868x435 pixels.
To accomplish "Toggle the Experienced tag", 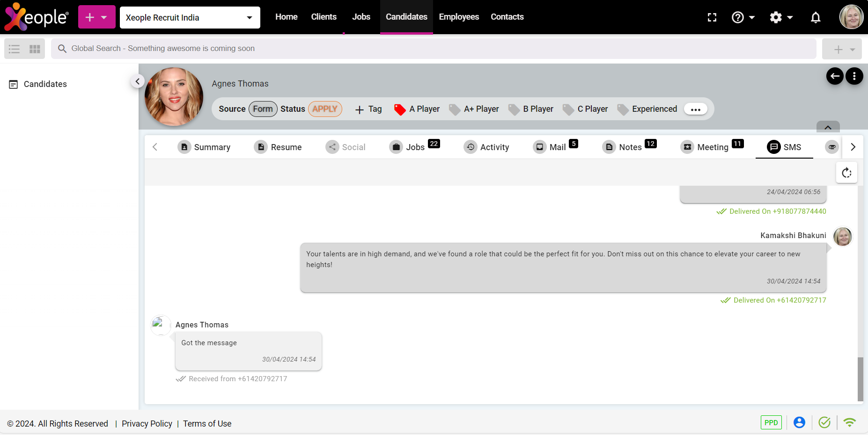I will click(x=647, y=109).
